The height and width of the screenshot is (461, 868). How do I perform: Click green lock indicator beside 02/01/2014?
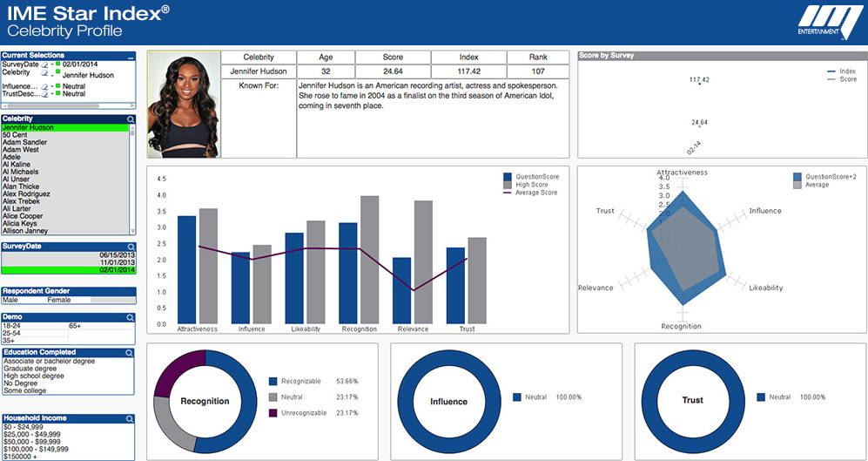click(x=57, y=64)
